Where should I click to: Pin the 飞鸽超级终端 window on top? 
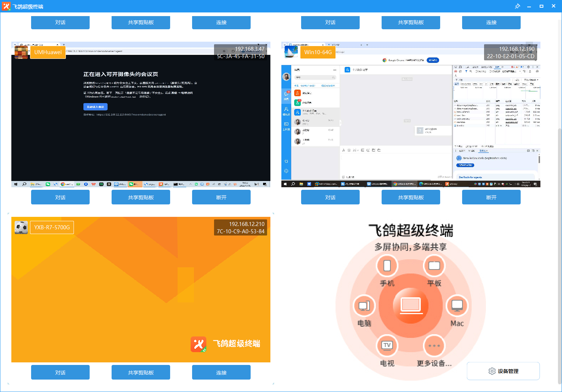[517, 6]
